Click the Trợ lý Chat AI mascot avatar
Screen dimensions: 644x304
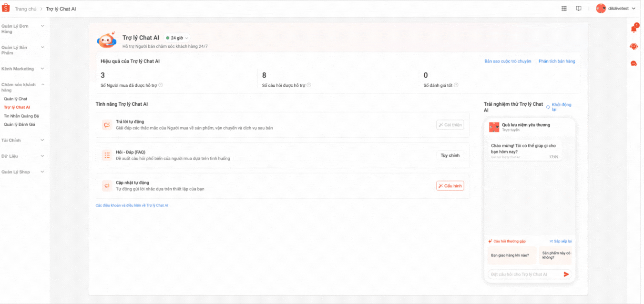pyautogui.click(x=107, y=41)
